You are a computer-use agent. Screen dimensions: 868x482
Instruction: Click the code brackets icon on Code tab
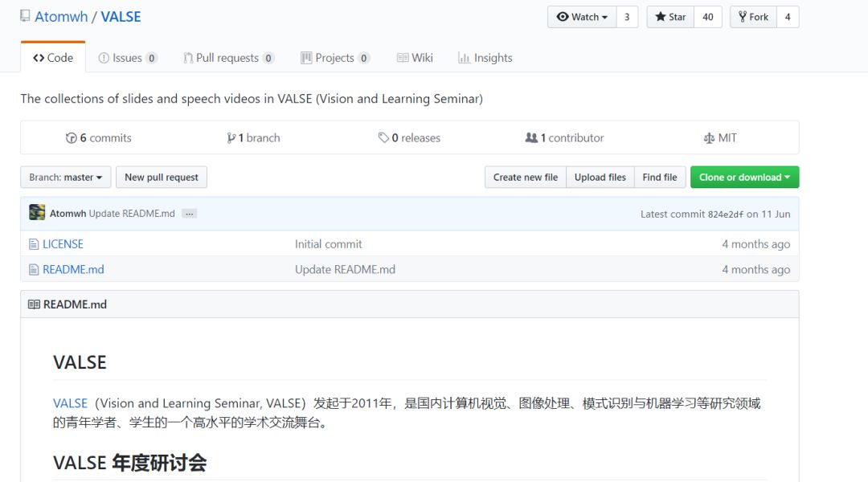point(39,58)
